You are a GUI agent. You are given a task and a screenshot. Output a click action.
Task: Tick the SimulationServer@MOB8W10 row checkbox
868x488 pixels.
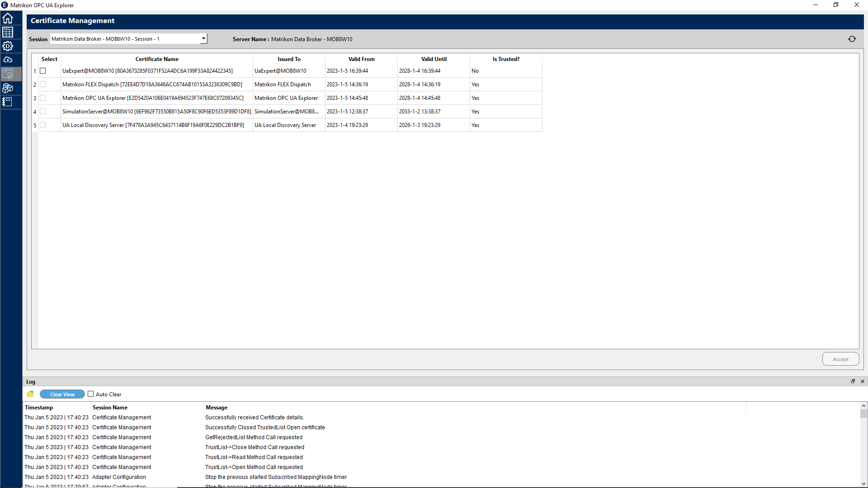pyautogui.click(x=43, y=112)
